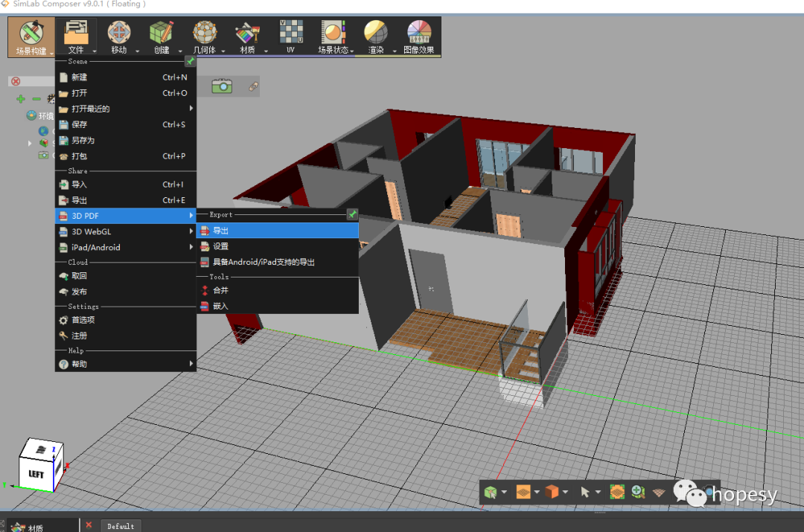The width and height of the screenshot is (804, 532).
Task: Toggle the green pin on Scene menu
Action: click(x=190, y=62)
